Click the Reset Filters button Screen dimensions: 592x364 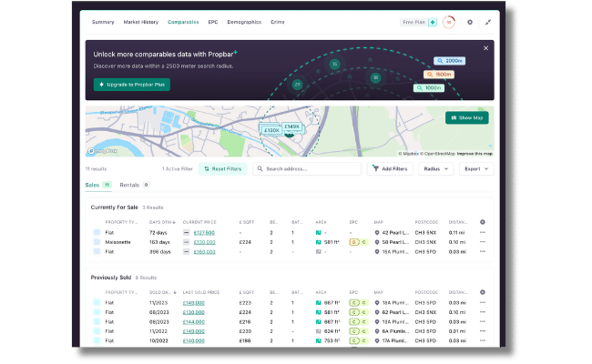(x=223, y=169)
